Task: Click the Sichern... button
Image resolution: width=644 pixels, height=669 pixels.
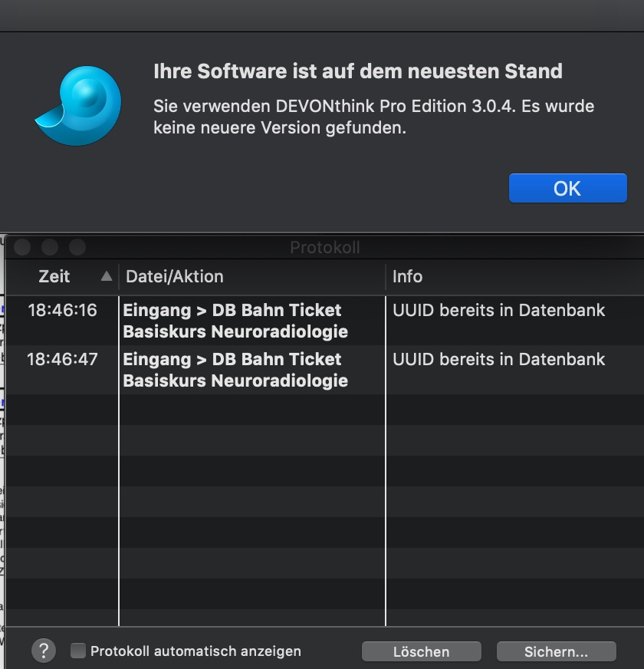Action: 556,651
